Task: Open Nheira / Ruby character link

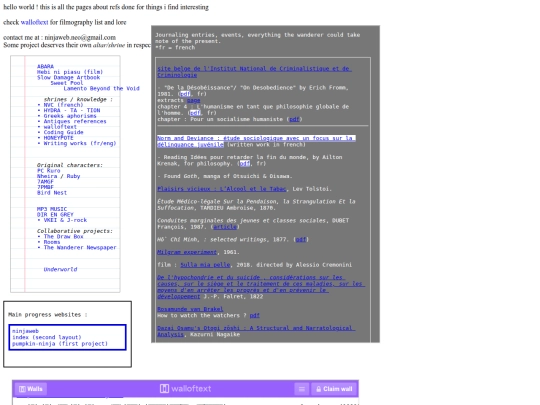Action: coord(59,176)
